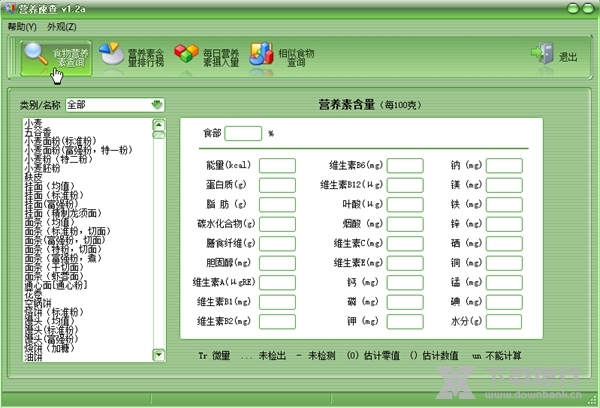Select 油饼 in the food list
This screenshot has height=408, width=600.
[x=33, y=357]
